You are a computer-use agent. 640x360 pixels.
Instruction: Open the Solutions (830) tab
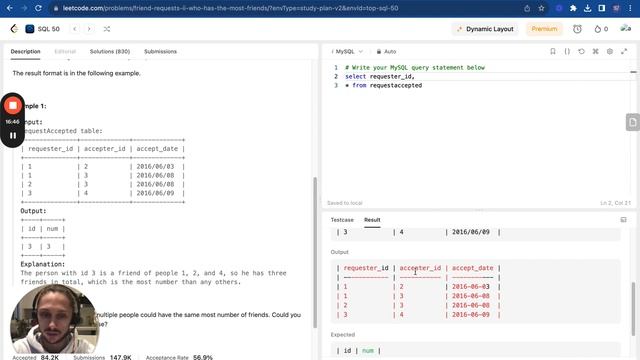(110, 51)
